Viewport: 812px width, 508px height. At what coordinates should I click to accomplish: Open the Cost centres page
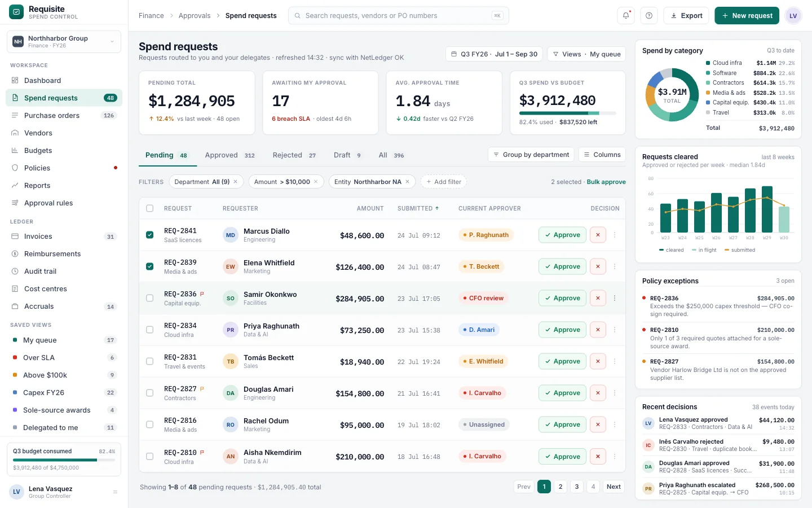[x=64, y=288]
